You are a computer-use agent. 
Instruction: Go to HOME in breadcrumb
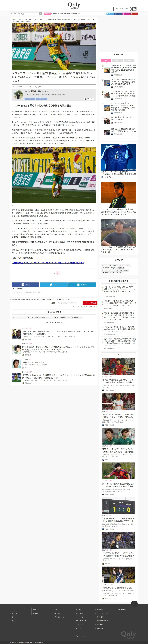point(14,20)
